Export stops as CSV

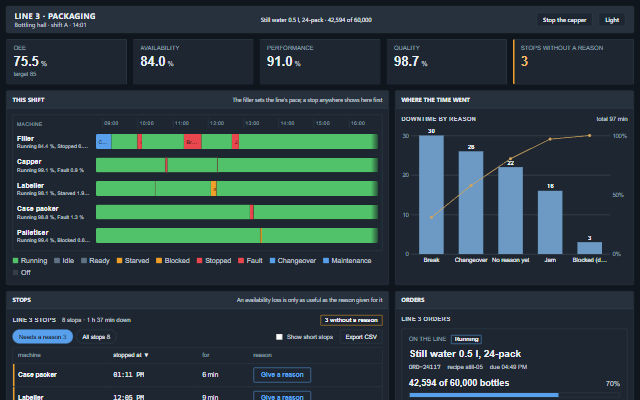pyautogui.click(x=361, y=337)
